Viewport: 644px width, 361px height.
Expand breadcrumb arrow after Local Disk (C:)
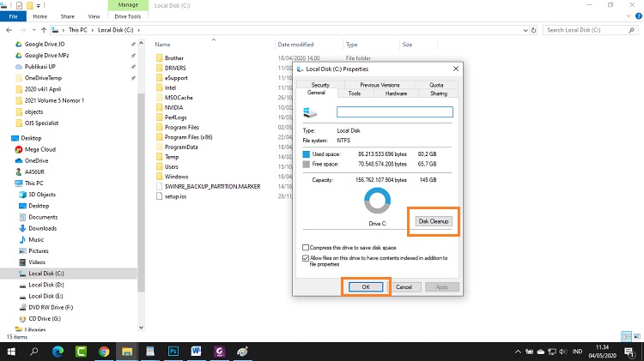pos(139,30)
